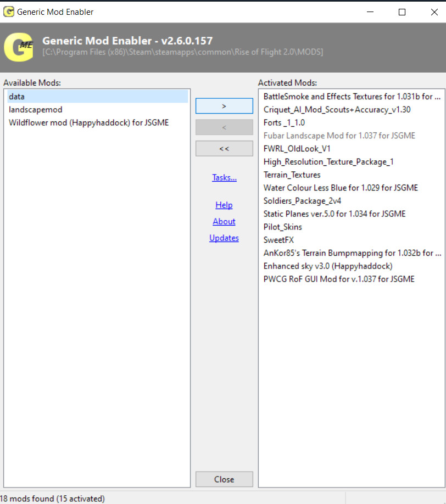Activate selected mod with the > button
The width and height of the screenshot is (446, 504).
[224, 106]
